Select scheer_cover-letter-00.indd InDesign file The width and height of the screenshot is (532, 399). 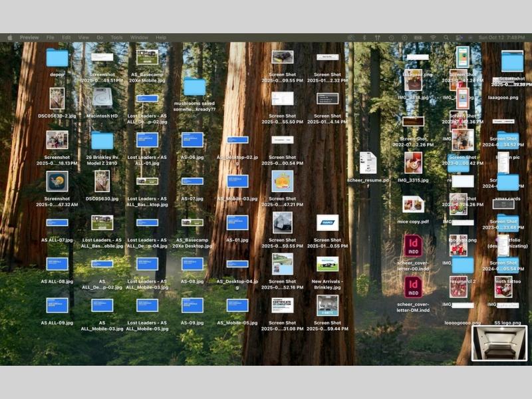coord(413,245)
